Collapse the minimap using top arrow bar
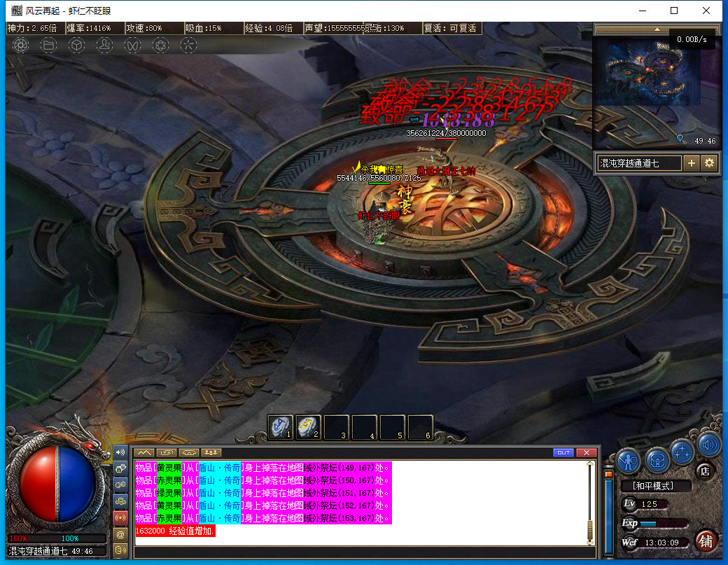Viewport: 728px width, 565px height. (657, 29)
